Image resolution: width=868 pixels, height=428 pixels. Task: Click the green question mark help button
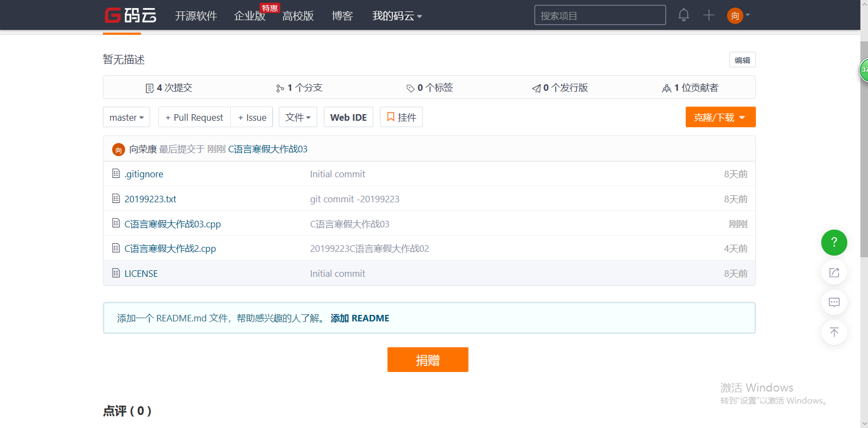834,242
